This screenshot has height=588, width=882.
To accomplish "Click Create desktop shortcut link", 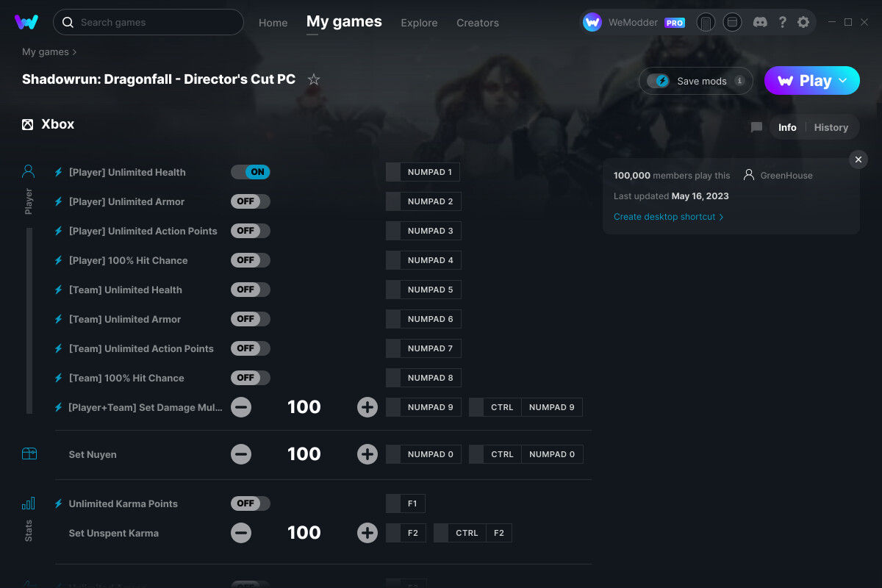I will tap(669, 217).
